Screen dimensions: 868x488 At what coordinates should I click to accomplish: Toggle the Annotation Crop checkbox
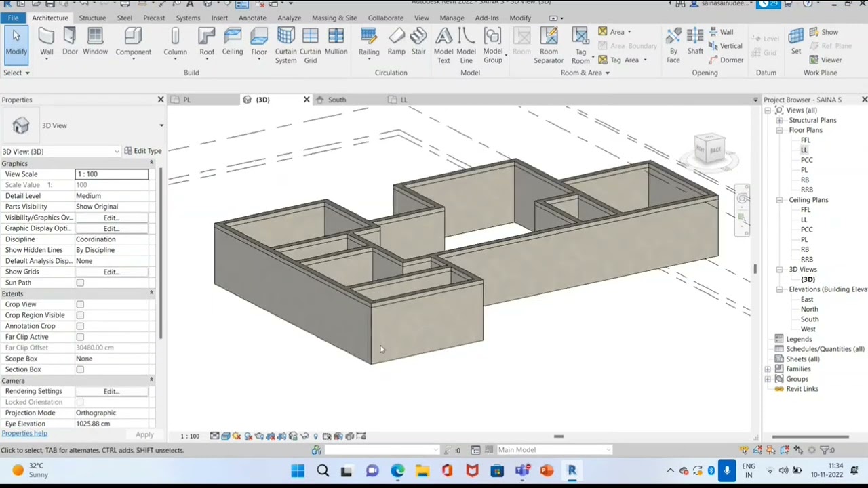80,326
